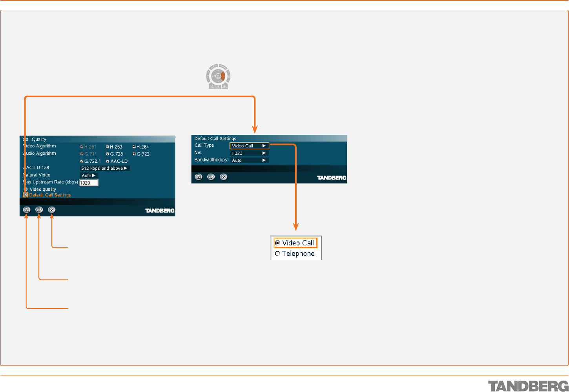569x392 pixels.
Task: Open the Net H323 dropdown
Action: 249,153
